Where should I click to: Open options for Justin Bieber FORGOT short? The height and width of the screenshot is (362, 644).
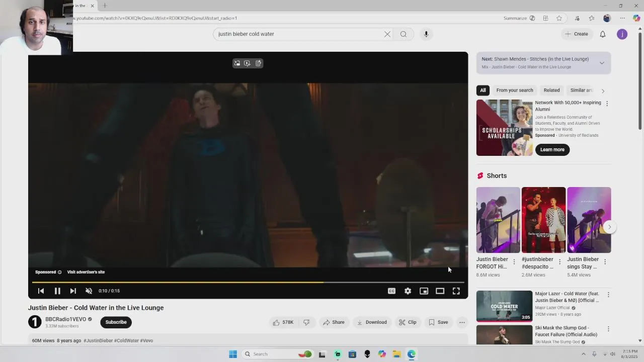point(514,262)
